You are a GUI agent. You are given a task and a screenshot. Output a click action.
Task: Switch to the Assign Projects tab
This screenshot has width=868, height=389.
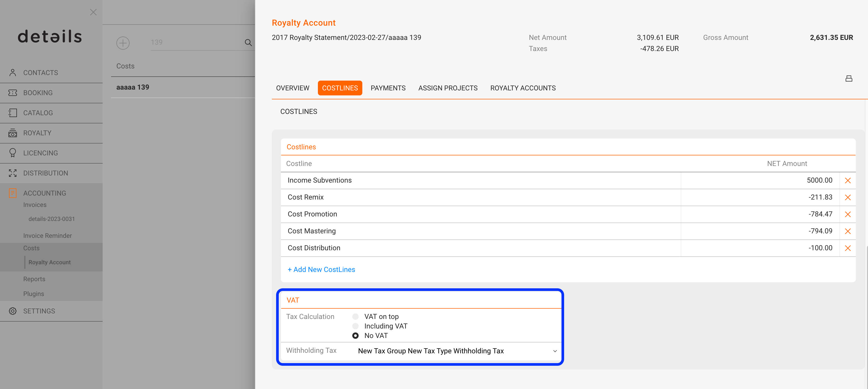pyautogui.click(x=448, y=88)
